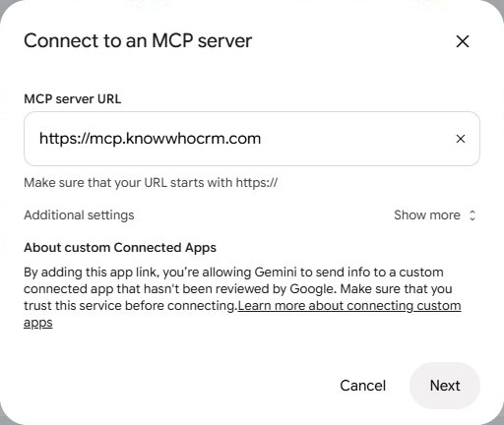Click into the MCP server URL input
Viewport: 504px width, 425px height.
click(x=252, y=139)
